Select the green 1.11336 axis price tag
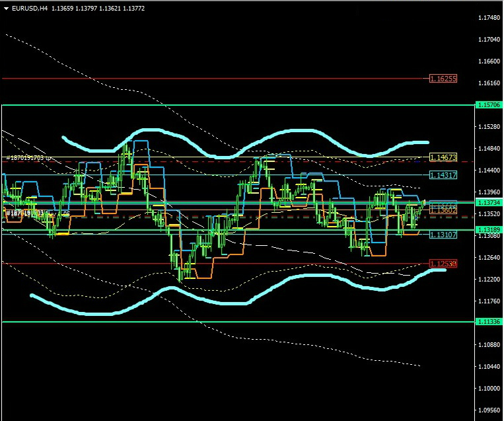 pyautogui.click(x=489, y=322)
